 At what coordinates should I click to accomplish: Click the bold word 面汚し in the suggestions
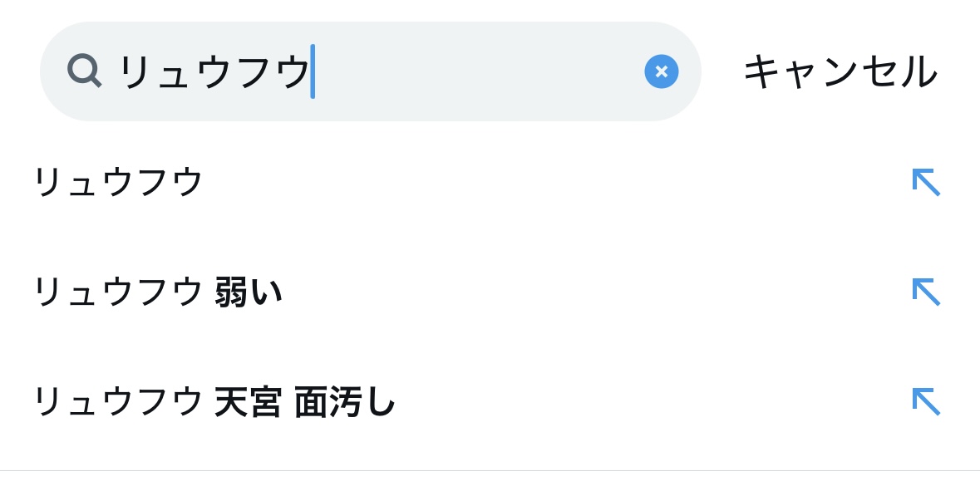(x=345, y=401)
